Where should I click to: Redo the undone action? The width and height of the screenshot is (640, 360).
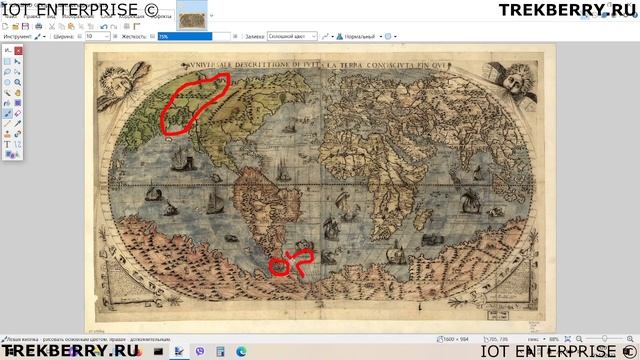(x=113, y=27)
